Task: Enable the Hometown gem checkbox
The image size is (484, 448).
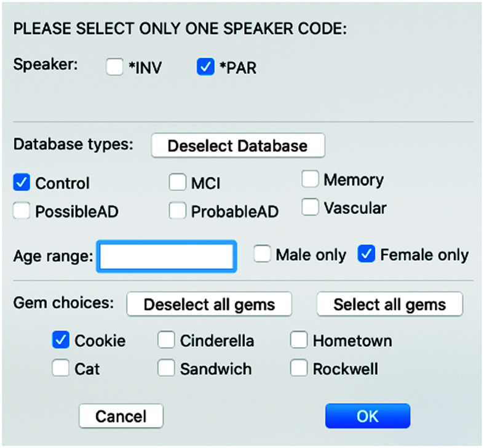Action: [299, 340]
